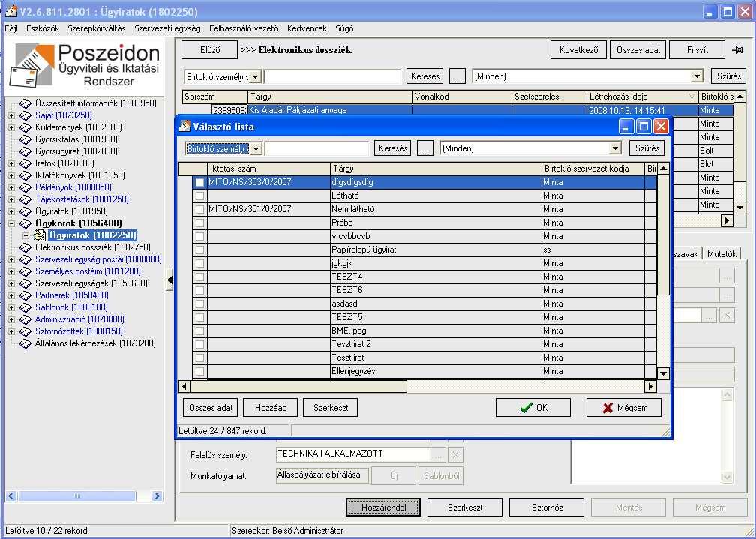Viewport: 756px width, 539px height.
Task: Click the Személyes postáim tree icon
Action: (x=25, y=271)
